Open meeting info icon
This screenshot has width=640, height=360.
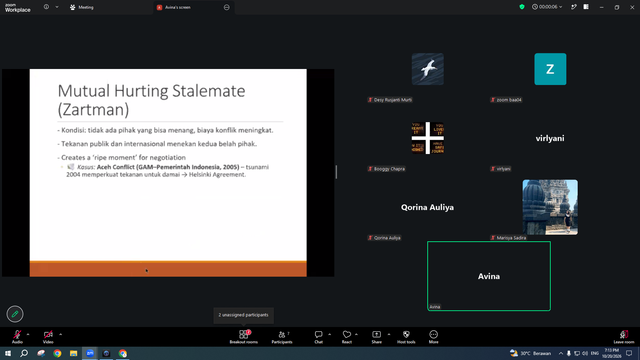click(46, 7)
